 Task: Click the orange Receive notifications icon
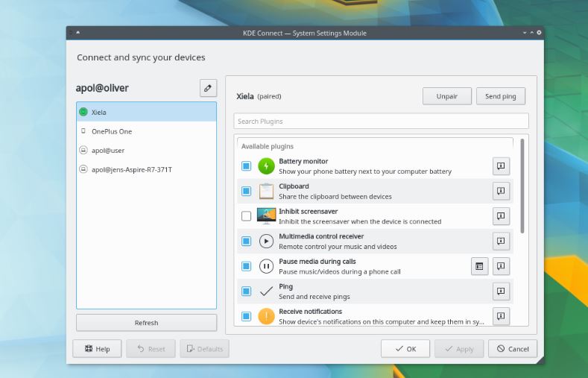pyautogui.click(x=266, y=317)
